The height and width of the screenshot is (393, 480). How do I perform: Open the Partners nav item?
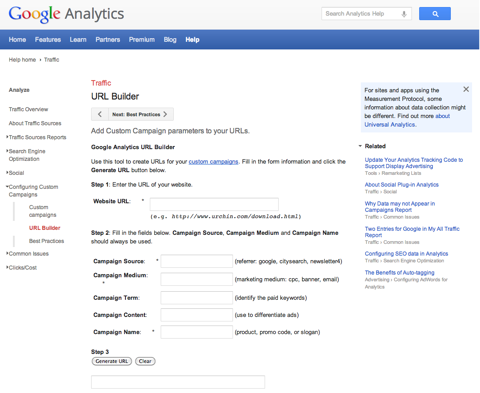pos(108,40)
